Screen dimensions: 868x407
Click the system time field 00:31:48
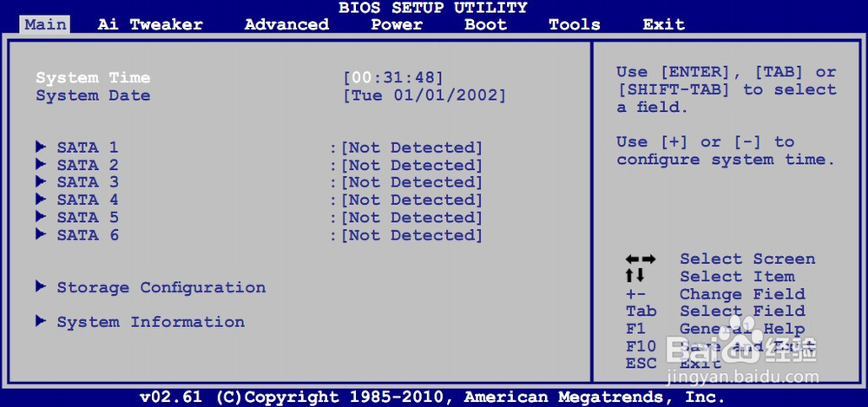coord(393,77)
